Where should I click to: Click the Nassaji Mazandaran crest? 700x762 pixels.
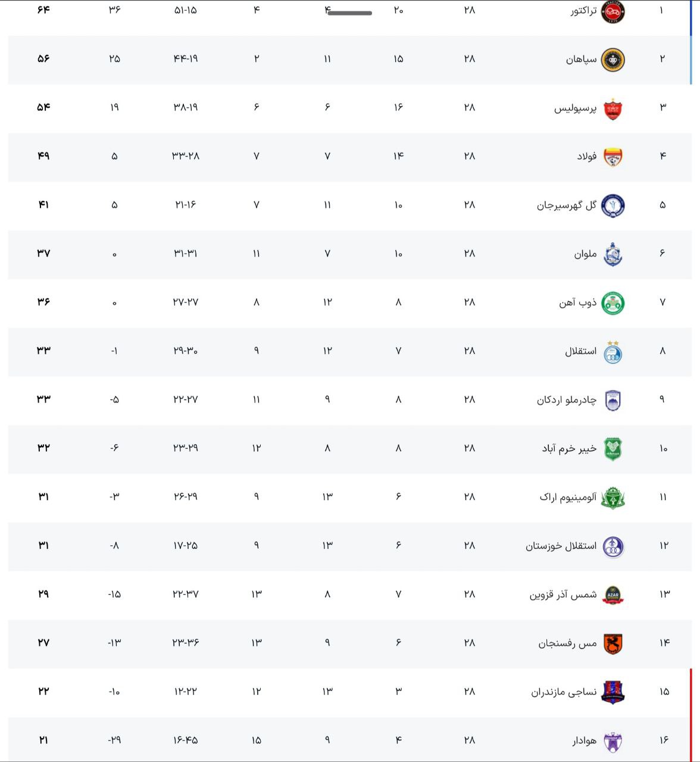(612, 692)
